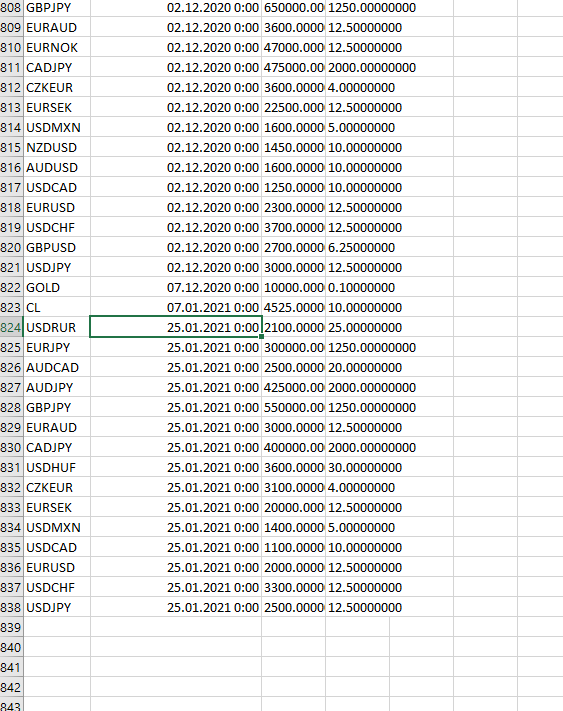Click the GOLD cell

[57, 287]
